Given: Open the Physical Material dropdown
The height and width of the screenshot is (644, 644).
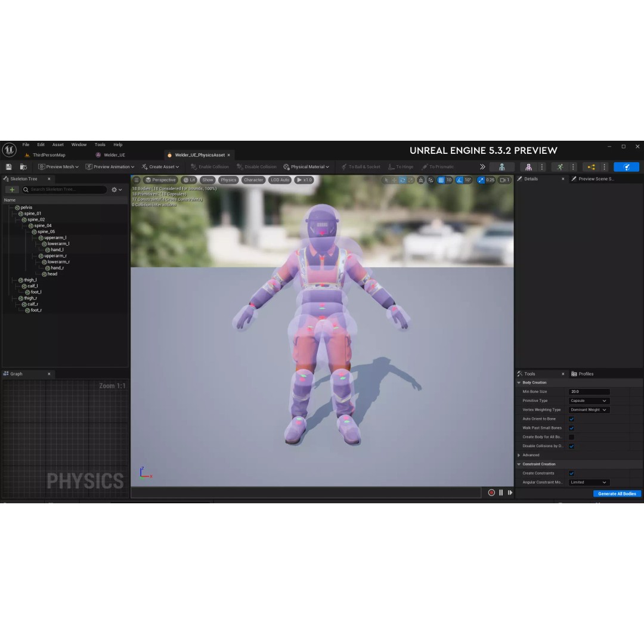Looking at the screenshot, I should pos(306,167).
